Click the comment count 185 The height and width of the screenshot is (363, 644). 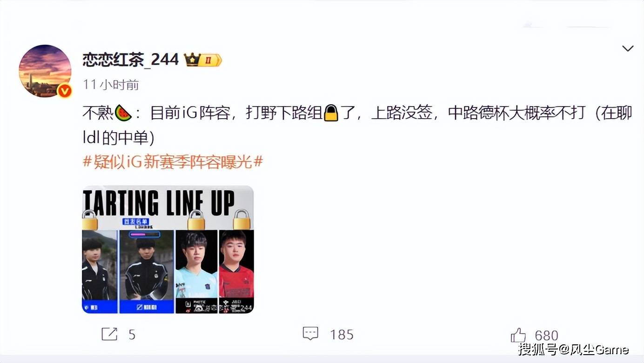pos(342,335)
